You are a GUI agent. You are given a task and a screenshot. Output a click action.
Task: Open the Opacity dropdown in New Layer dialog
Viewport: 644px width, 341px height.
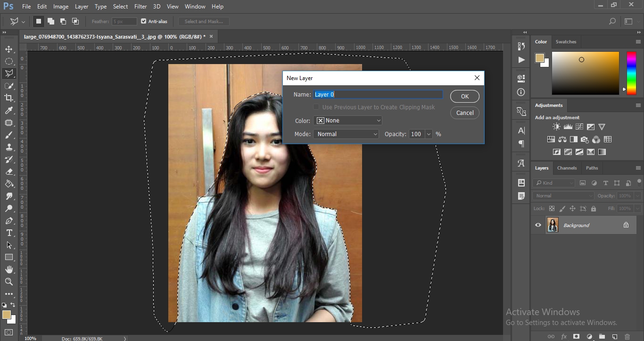tap(428, 134)
